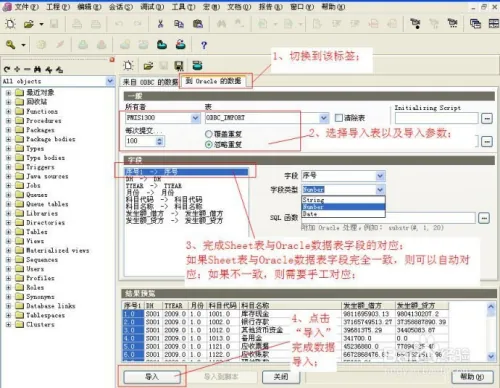The image size is (500, 388).
Task: Click the 关闭 button
Action: click(x=281, y=377)
